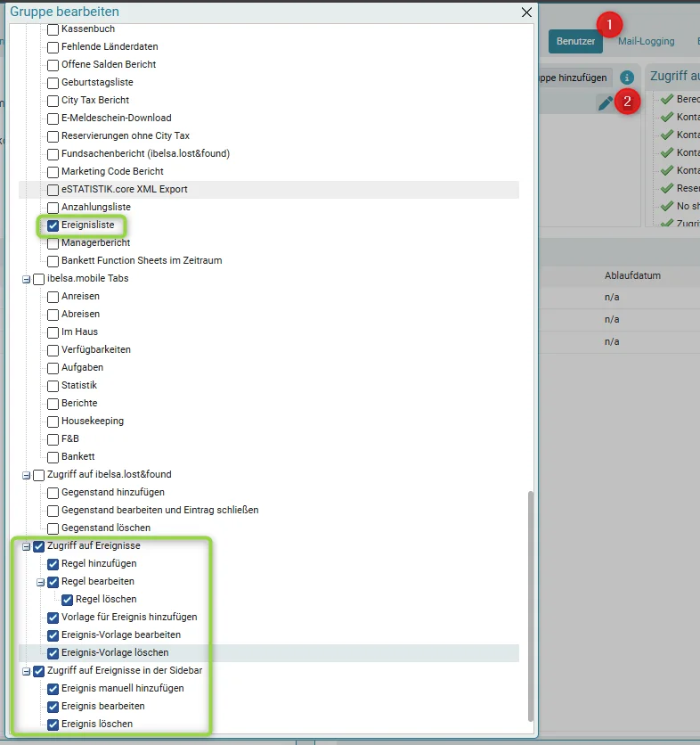Check Reservierungen ohne City Tax

tap(53, 136)
